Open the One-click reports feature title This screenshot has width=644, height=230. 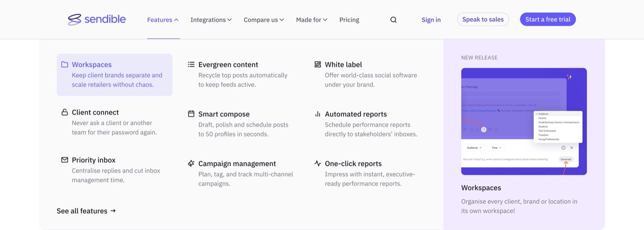[353, 163]
